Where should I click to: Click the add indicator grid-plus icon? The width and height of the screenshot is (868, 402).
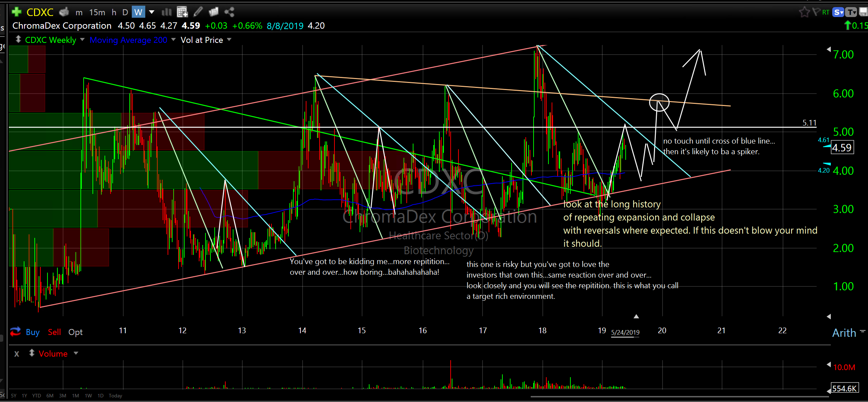182,12
